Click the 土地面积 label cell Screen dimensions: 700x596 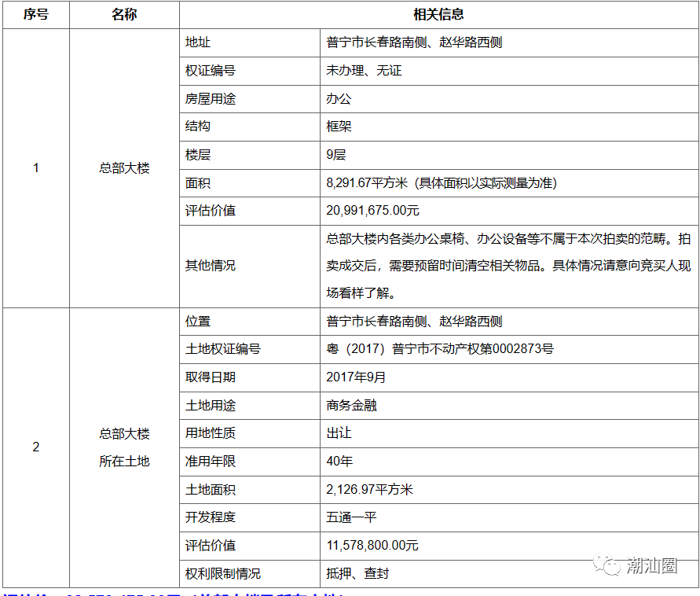point(250,490)
